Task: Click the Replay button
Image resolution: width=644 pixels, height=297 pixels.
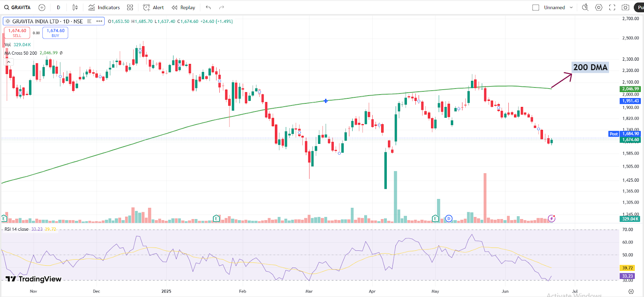Action: click(x=184, y=7)
